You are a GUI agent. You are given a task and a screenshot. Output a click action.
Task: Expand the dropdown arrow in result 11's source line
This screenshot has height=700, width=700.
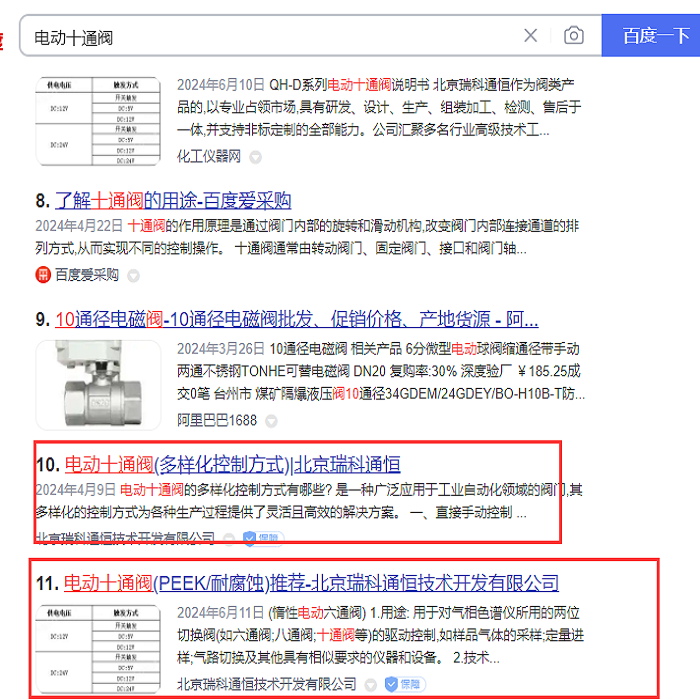(x=371, y=685)
